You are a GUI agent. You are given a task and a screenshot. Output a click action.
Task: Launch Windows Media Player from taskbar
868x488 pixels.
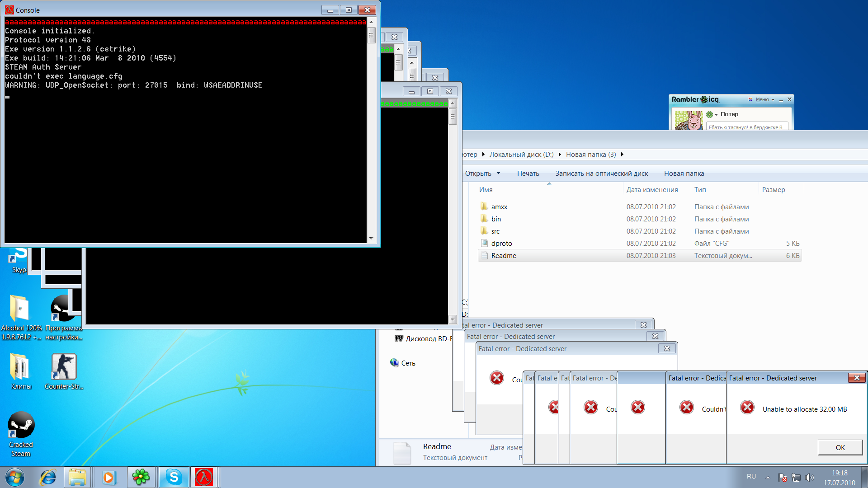[108, 477]
